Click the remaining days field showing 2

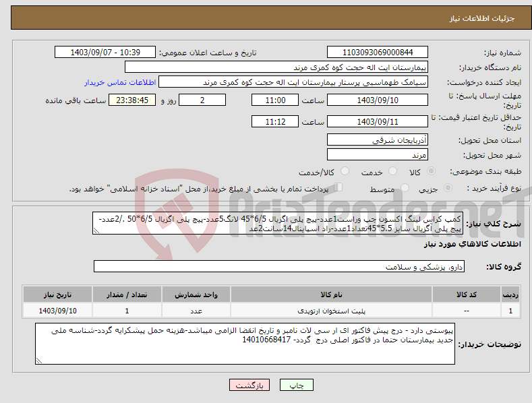pyautogui.click(x=202, y=100)
